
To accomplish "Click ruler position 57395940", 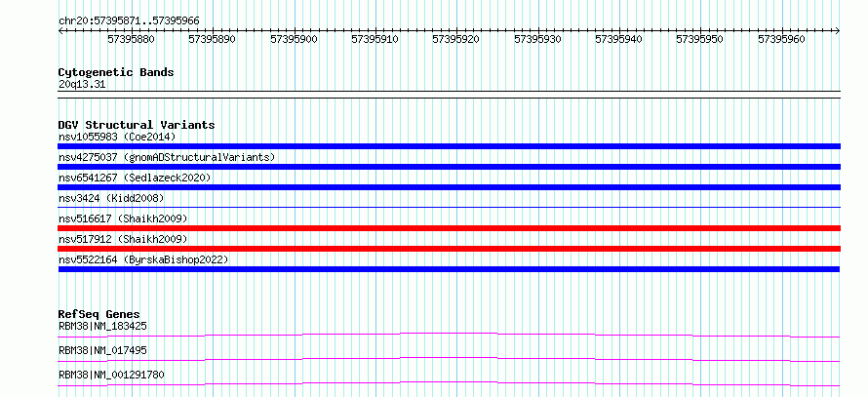I will click(619, 39).
